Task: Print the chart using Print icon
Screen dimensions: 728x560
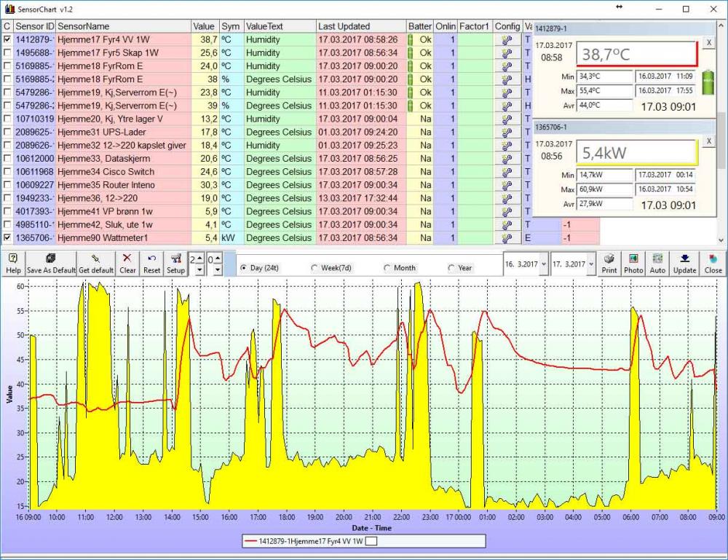Action: pyautogui.click(x=609, y=263)
